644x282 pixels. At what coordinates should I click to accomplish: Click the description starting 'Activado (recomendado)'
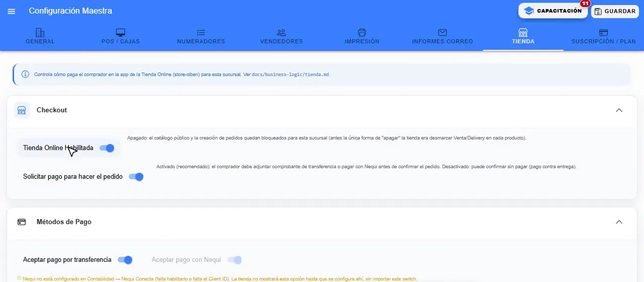click(366, 167)
